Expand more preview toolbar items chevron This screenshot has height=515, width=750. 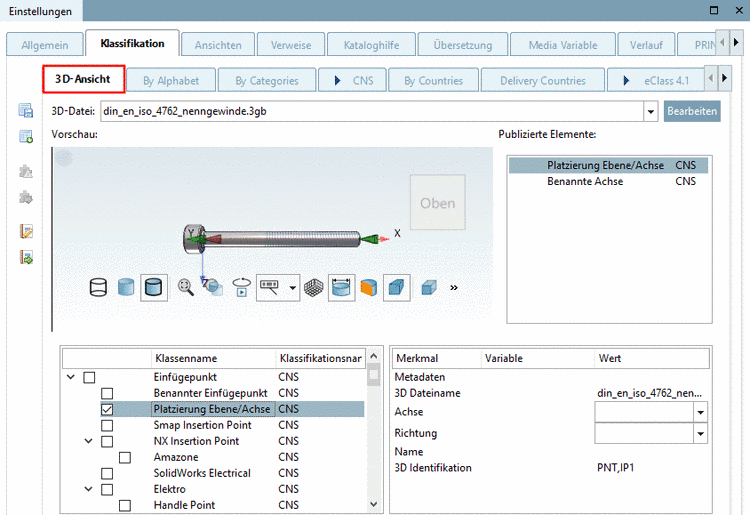tap(454, 287)
